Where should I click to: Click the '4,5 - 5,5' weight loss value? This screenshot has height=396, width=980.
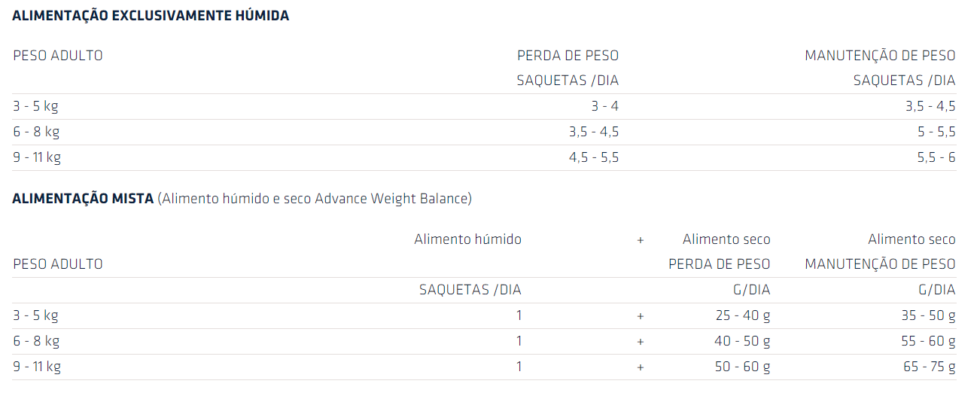point(593,158)
